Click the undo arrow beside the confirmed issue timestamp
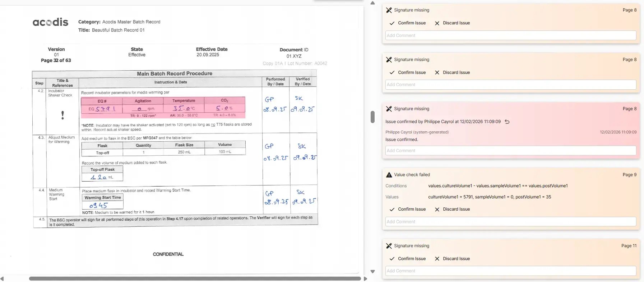The image size is (644, 282). [507, 122]
